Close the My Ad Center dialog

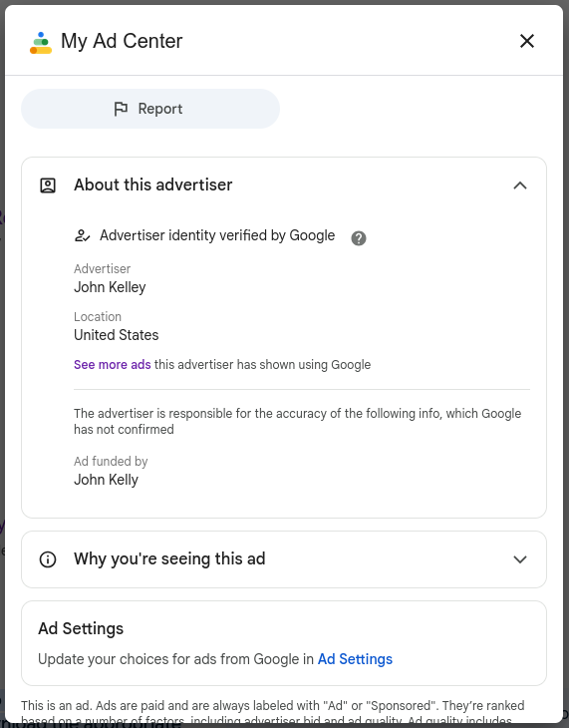click(x=527, y=41)
